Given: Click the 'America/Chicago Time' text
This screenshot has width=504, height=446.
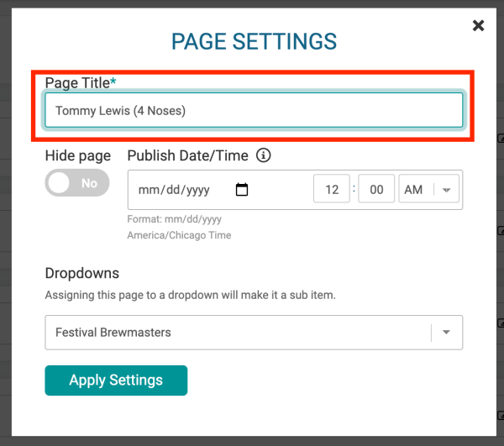Looking at the screenshot, I should 179,235.
